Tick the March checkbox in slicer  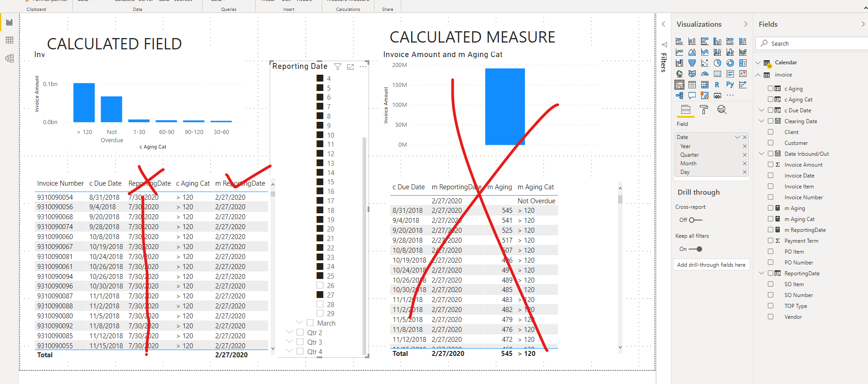310,323
